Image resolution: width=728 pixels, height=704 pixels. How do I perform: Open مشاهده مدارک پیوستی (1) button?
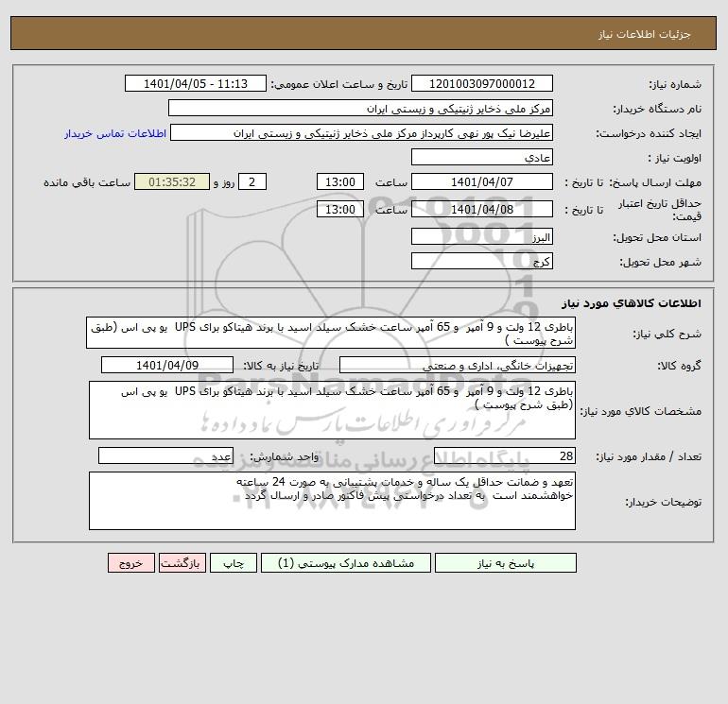tap(346, 563)
